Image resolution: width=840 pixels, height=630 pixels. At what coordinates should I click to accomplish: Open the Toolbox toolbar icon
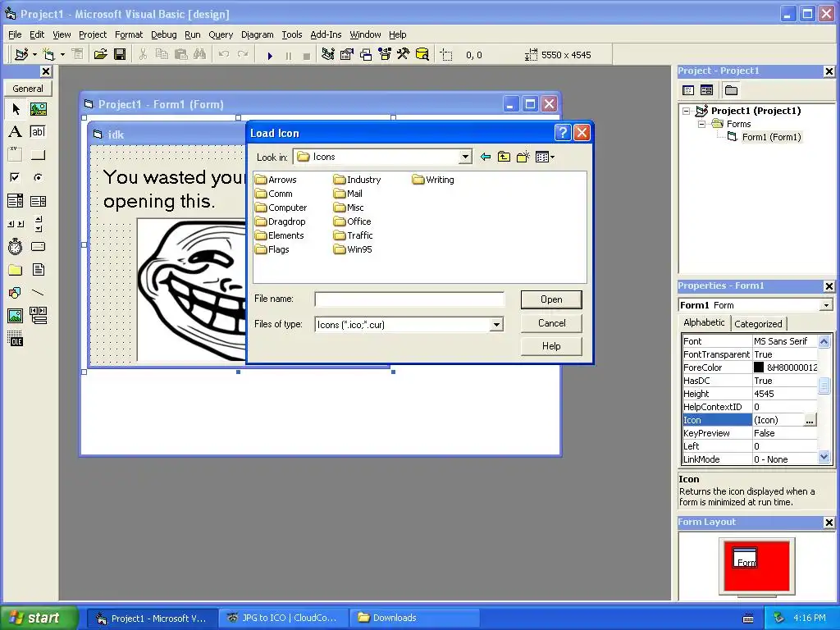[404, 55]
